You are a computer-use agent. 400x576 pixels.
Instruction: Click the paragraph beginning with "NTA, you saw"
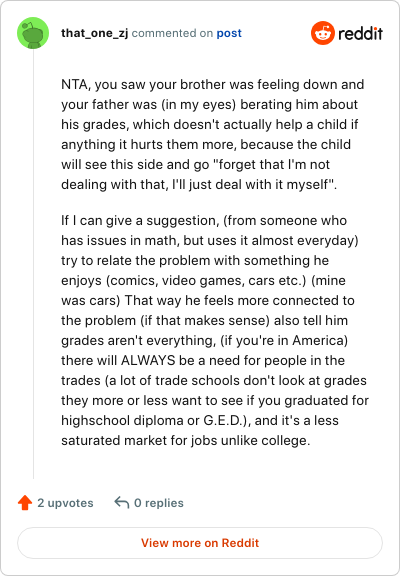(213, 134)
